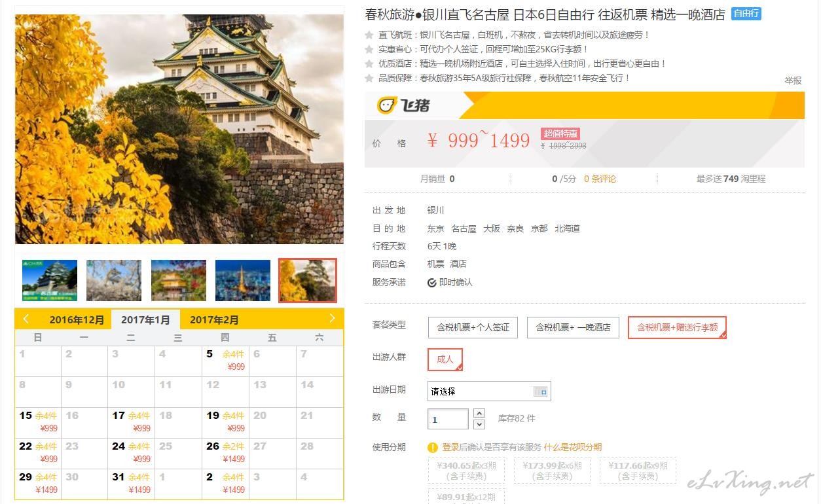The width and height of the screenshot is (821, 504).
Task: Click the 登录 login link
Action: coord(450,447)
